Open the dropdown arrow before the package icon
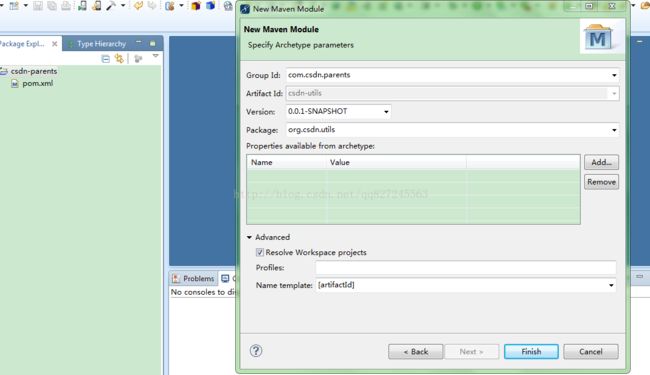The height and width of the screenshot is (375, 650). pos(181,6)
